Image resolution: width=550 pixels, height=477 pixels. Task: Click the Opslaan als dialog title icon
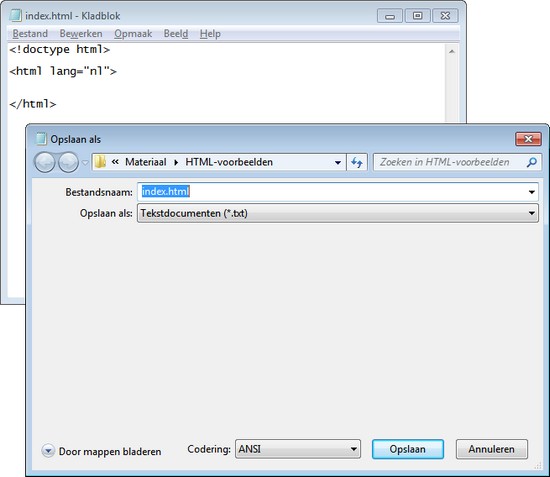coord(41,139)
